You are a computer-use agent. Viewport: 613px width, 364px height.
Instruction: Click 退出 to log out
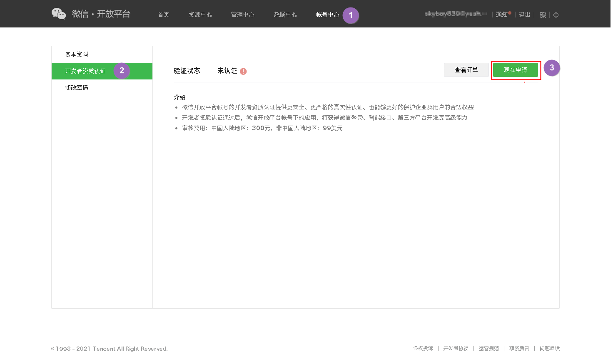[524, 15]
